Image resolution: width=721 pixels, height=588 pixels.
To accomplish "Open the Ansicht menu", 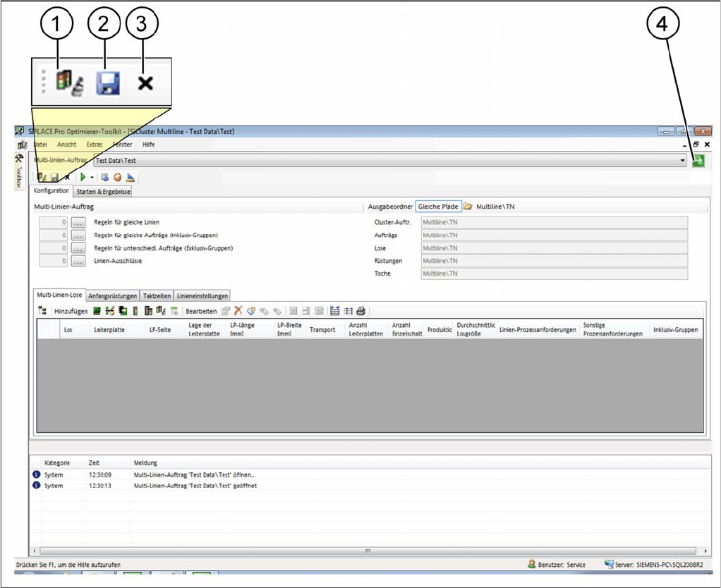I will click(x=67, y=145).
